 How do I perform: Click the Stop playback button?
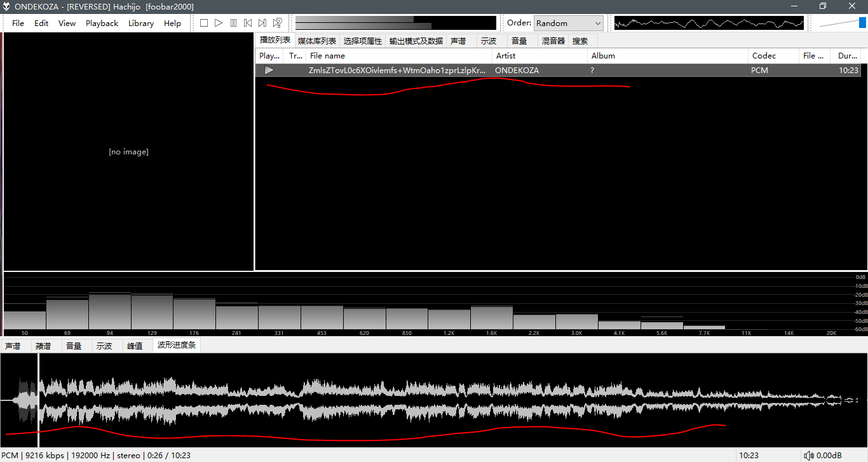tap(204, 23)
